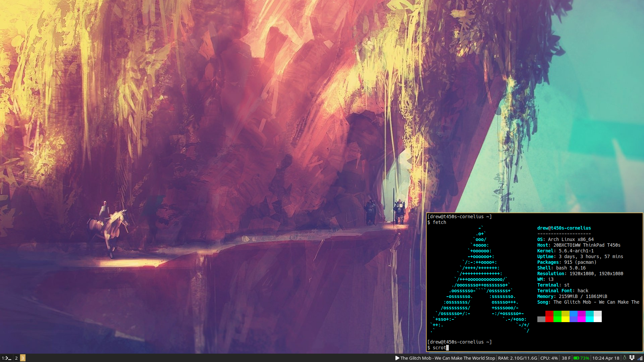
Task: Click the RAM: 2.10G/11.6G status entry
Action: click(x=517, y=358)
